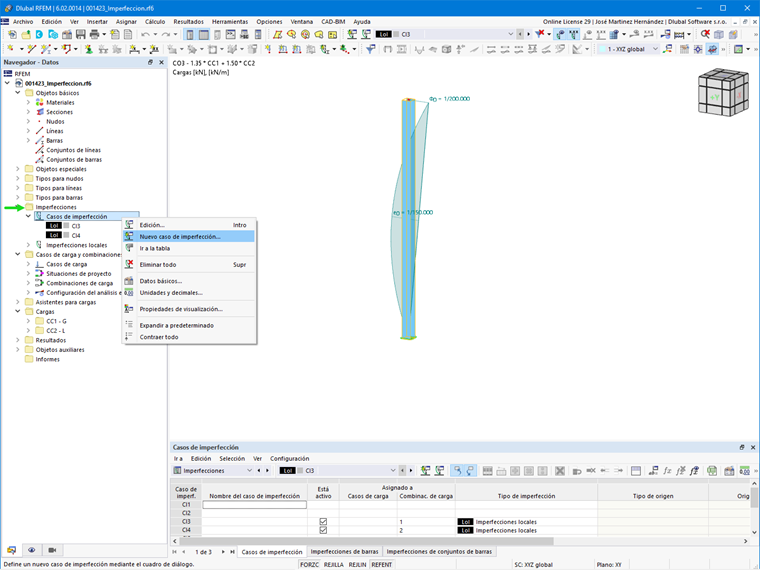This screenshot has height=570, width=760.
Task: Click the view cube in viewport corner
Action: point(723,92)
